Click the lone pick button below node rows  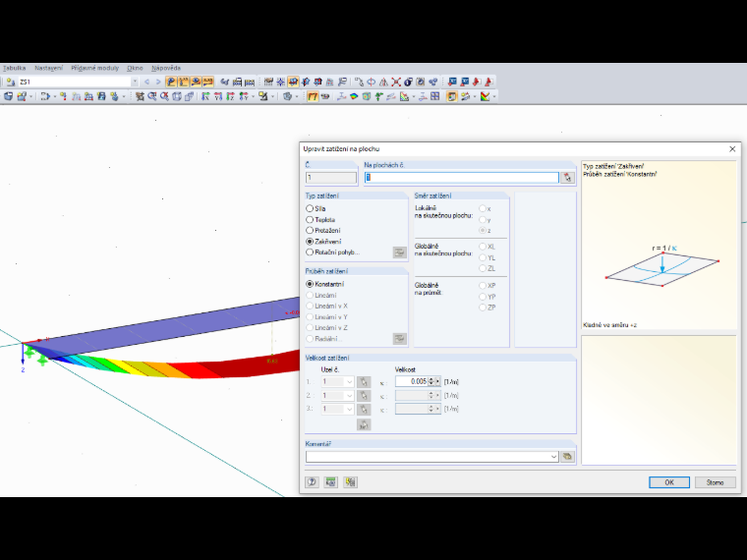(x=364, y=424)
